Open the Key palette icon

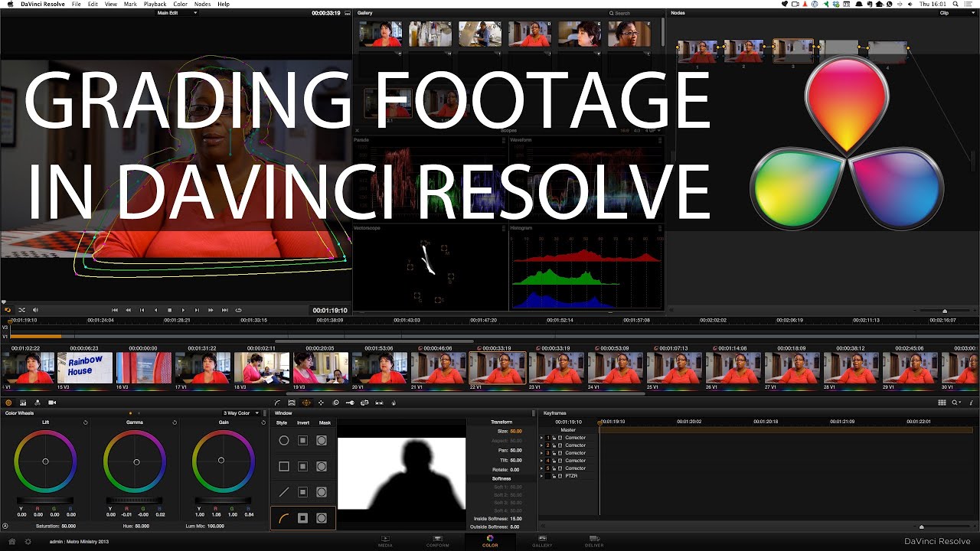click(350, 403)
